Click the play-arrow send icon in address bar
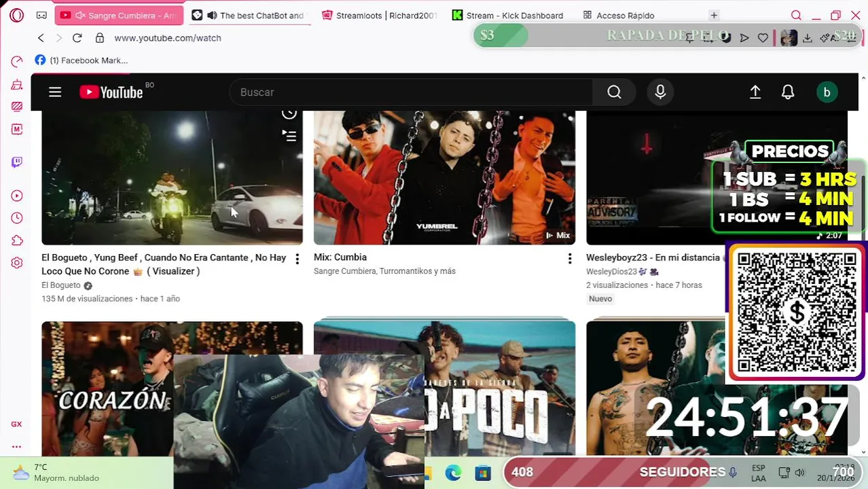The image size is (868, 489). pyautogui.click(x=744, y=38)
